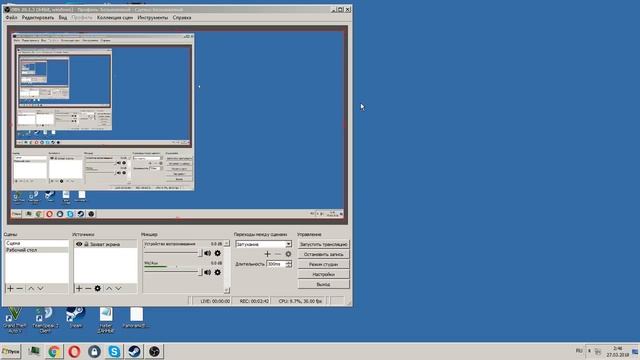640x360 pixels.
Task: Open Opera from the taskbar
Action: 74,351
